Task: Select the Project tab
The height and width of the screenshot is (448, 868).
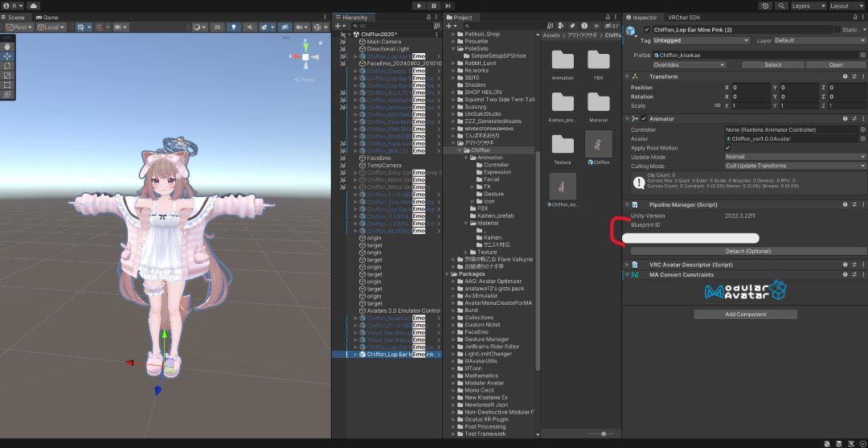Action: pyautogui.click(x=459, y=18)
